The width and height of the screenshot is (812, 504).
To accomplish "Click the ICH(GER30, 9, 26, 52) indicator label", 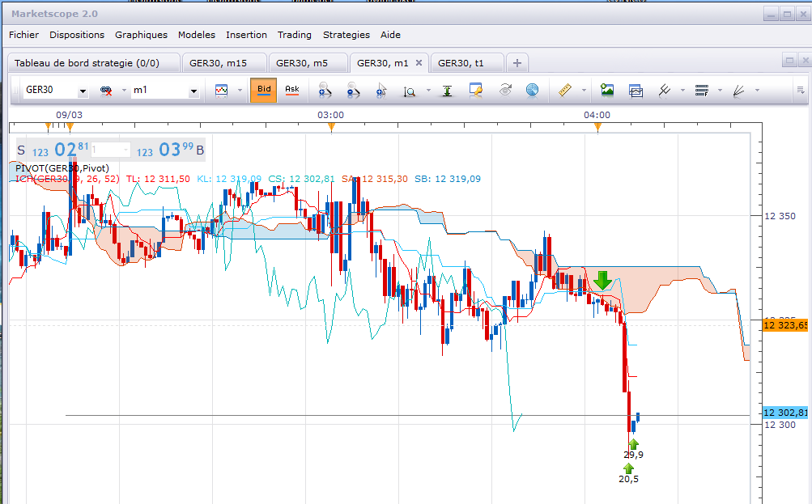I will click(x=67, y=179).
